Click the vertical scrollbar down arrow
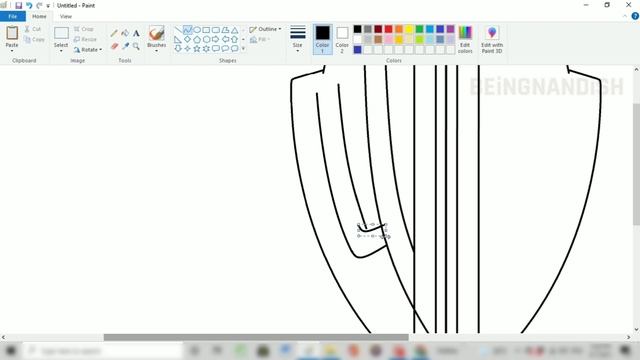This screenshot has height=360, width=640. click(636, 330)
